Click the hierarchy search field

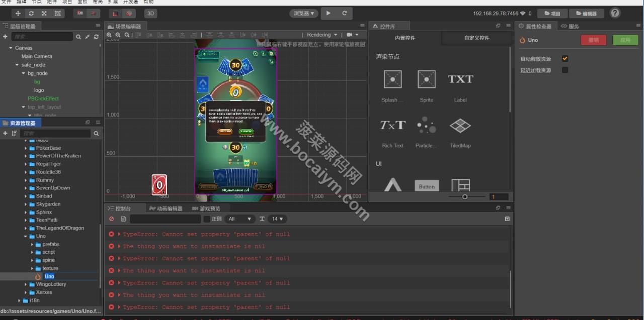coord(42,37)
